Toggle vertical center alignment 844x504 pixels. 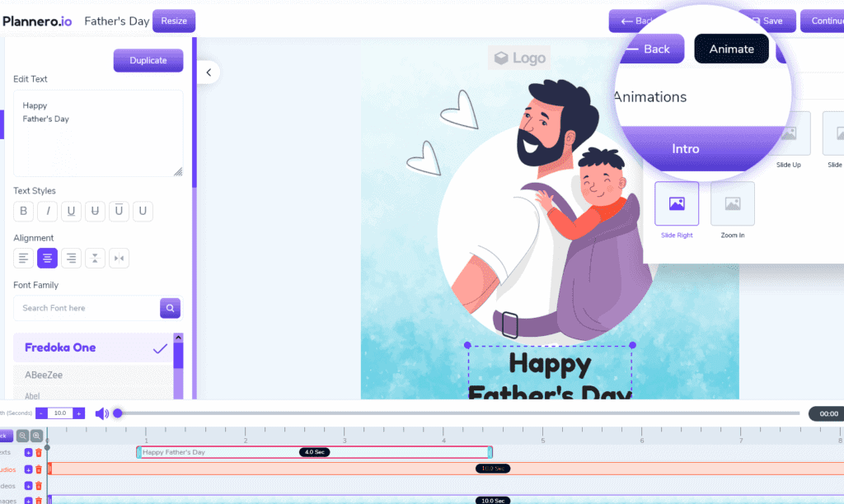click(95, 258)
